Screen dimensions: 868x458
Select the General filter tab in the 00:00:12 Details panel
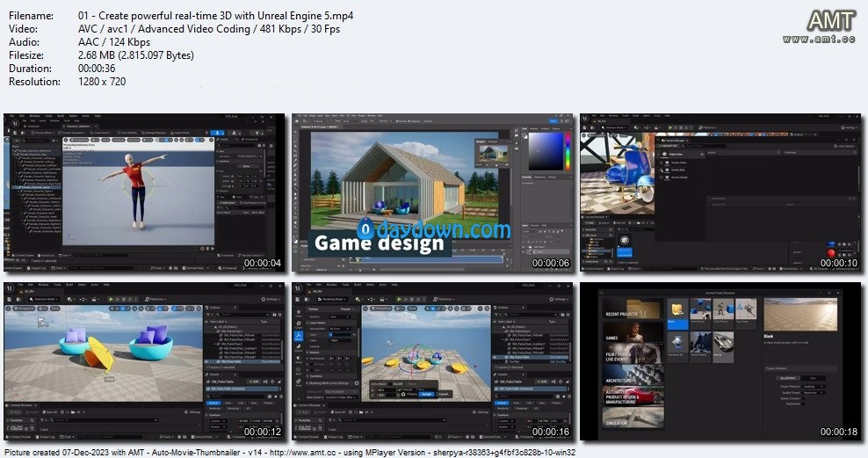click(213, 403)
